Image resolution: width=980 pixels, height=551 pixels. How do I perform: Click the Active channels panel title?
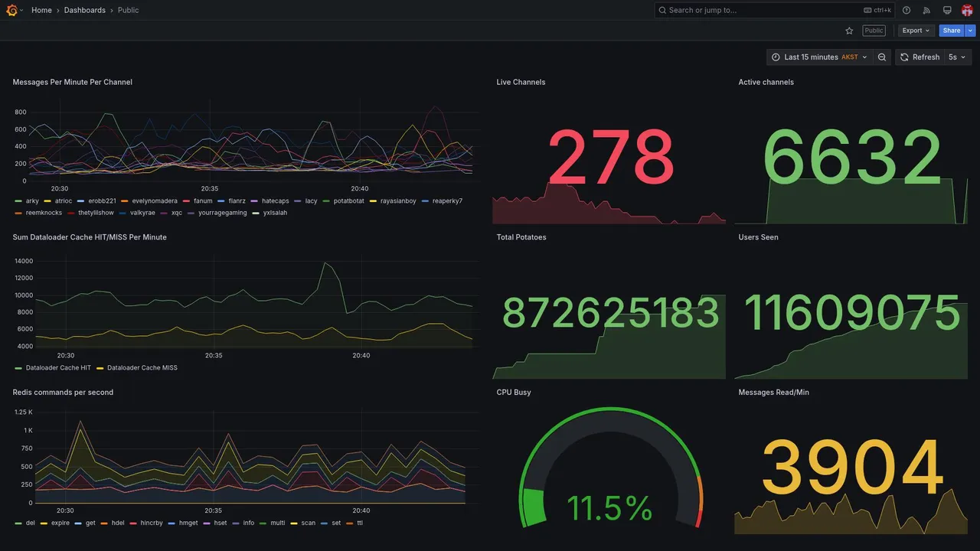coord(766,82)
